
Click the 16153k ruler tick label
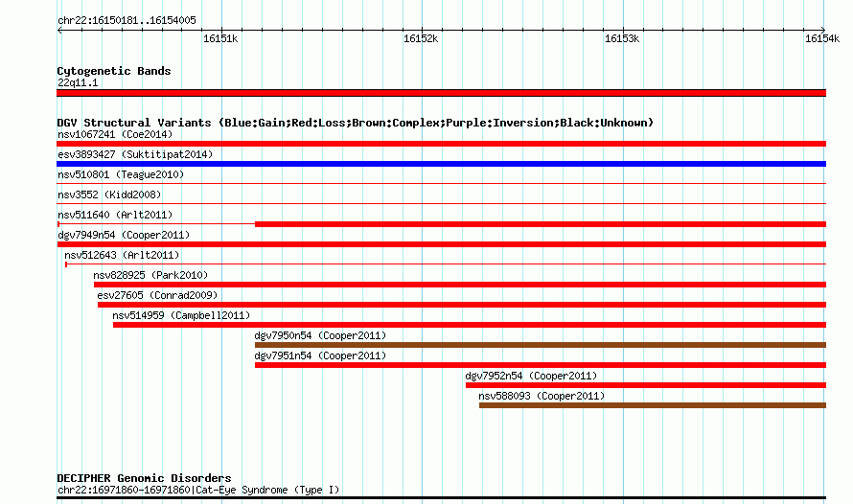pyautogui.click(x=622, y=38)
